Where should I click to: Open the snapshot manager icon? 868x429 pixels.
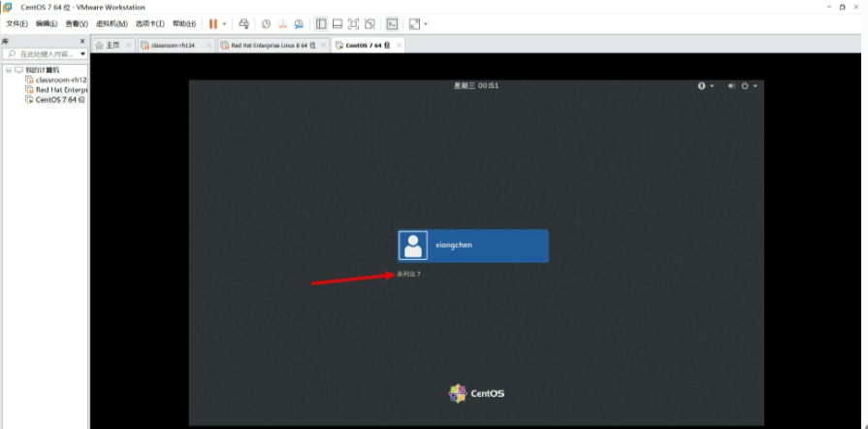click(x=299, y=24)
